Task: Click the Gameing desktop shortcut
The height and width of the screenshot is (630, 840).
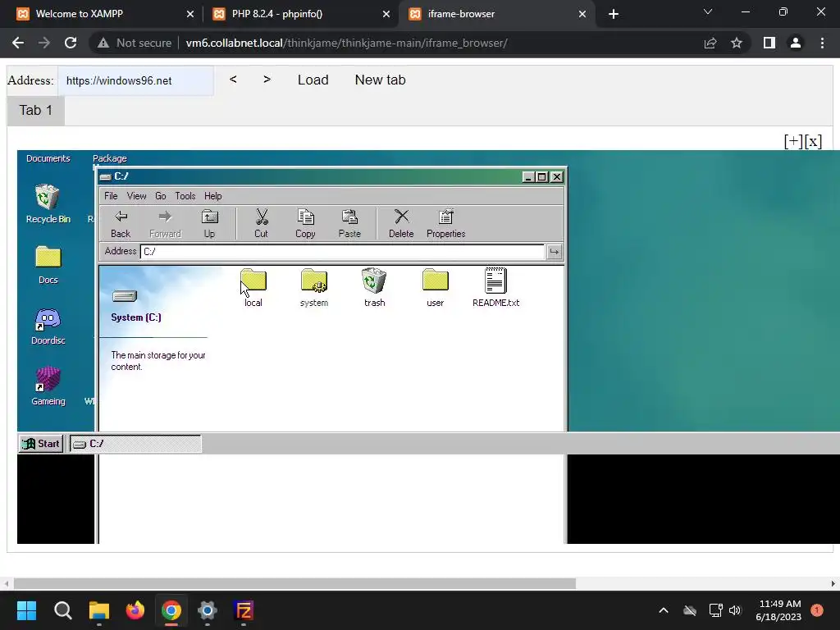Action: (x=48, y=386)
